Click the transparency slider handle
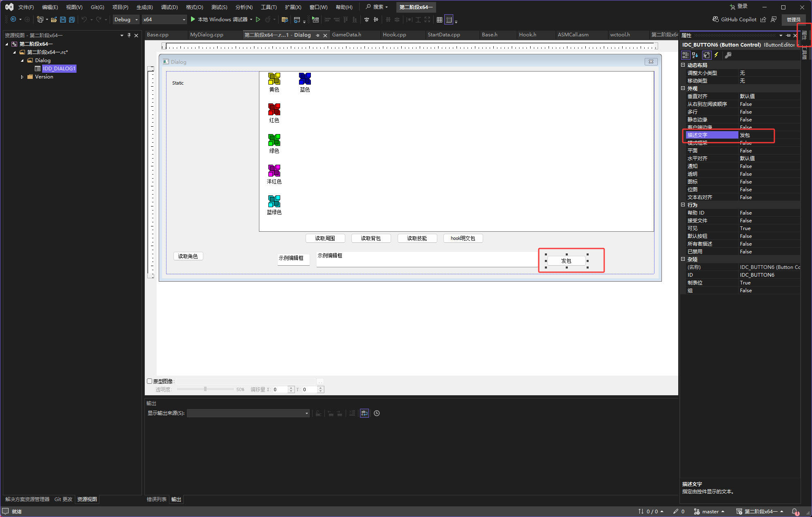Viewport: 812px width, 517px height. (205, 389)
